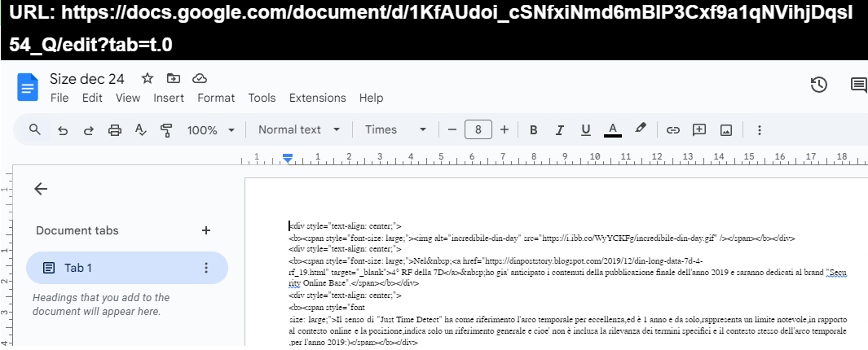Open more toolbar options

pos(760,130)
